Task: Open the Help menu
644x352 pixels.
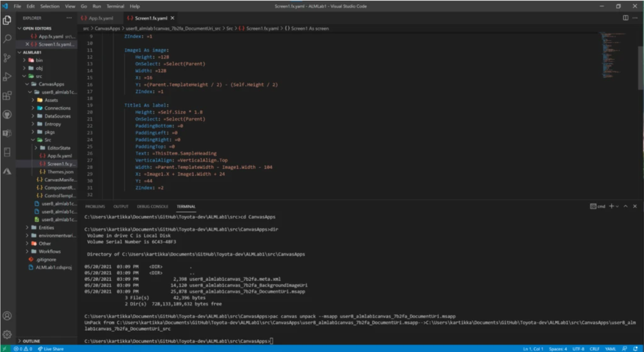Action: point(135,6)
